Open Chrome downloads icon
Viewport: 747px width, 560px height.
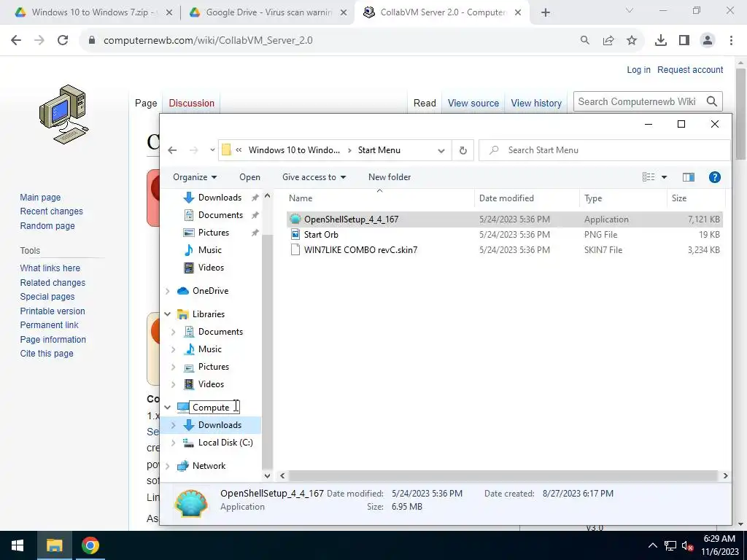point(661,41)
